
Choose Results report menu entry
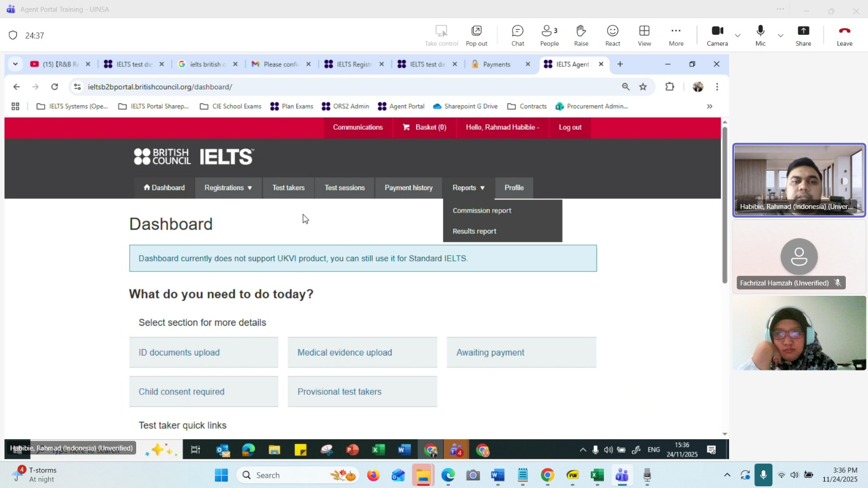[x=474, y=231]
